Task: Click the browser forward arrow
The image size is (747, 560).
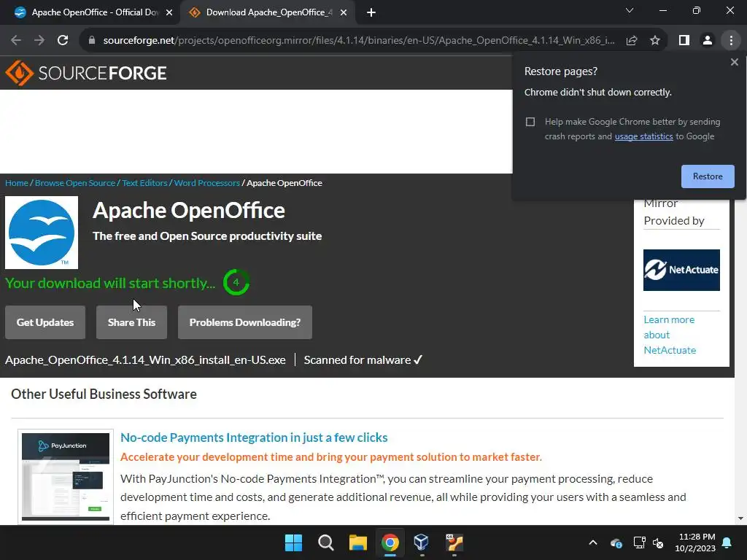Action: pyautogui.click(x=39, y=41)
